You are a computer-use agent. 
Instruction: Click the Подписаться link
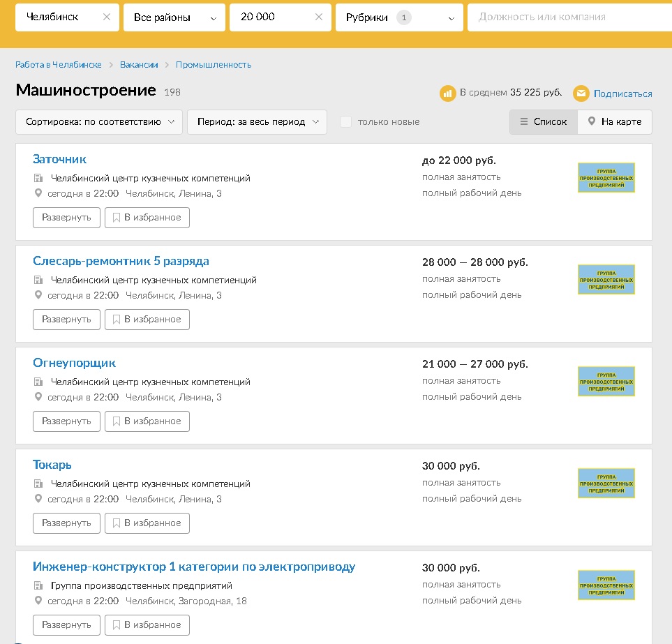(622, 93)
